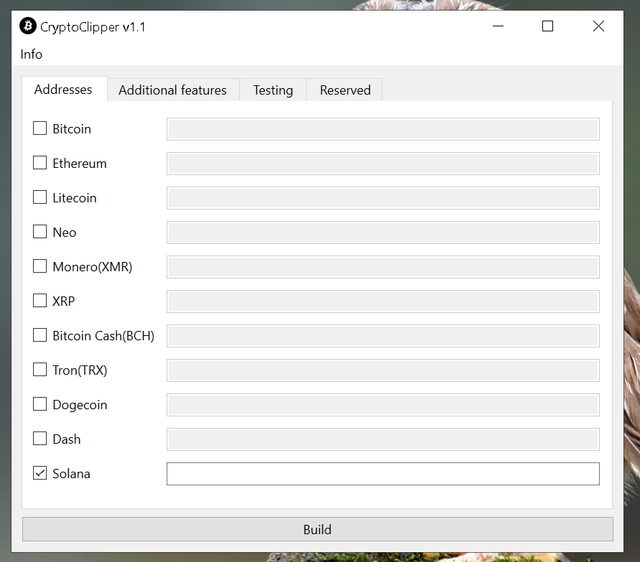The image size is (640, 562).
Task: Select the XRP address field
Action: [383, 301]
